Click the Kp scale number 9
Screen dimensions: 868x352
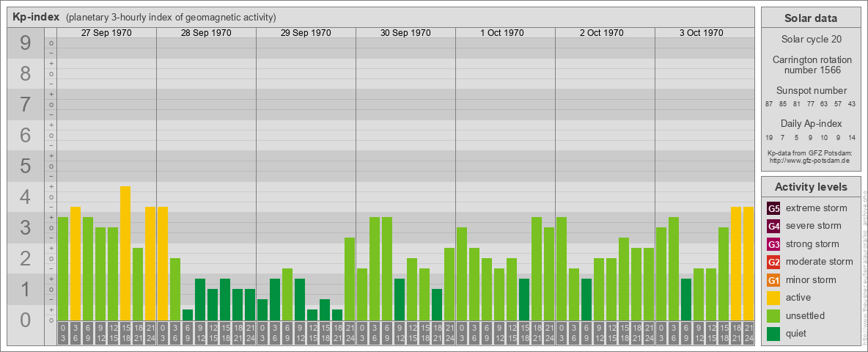pos(25,43)
